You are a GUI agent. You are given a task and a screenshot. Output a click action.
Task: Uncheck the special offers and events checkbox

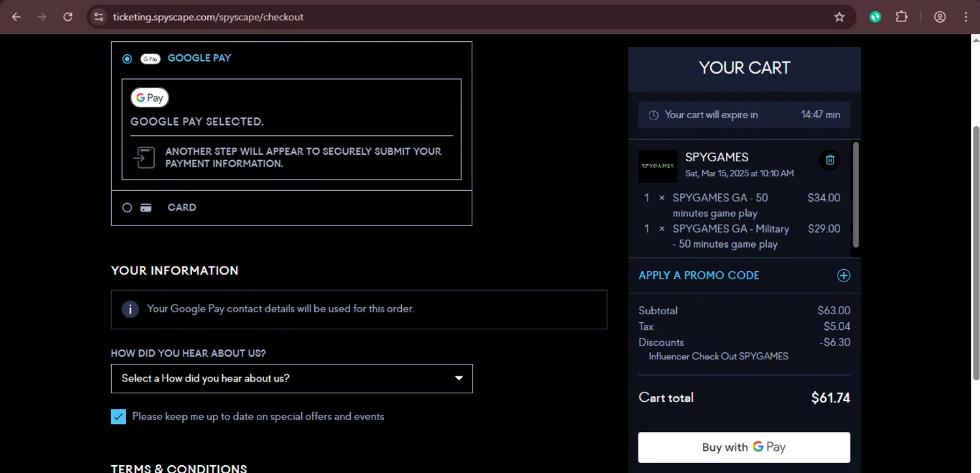[x=118, y=417]
